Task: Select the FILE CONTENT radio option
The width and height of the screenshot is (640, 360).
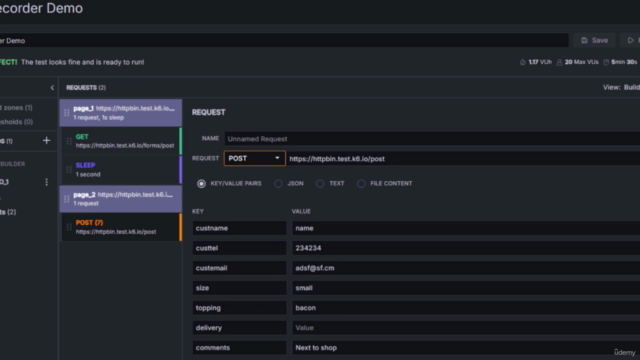Action: click(361, 184)
